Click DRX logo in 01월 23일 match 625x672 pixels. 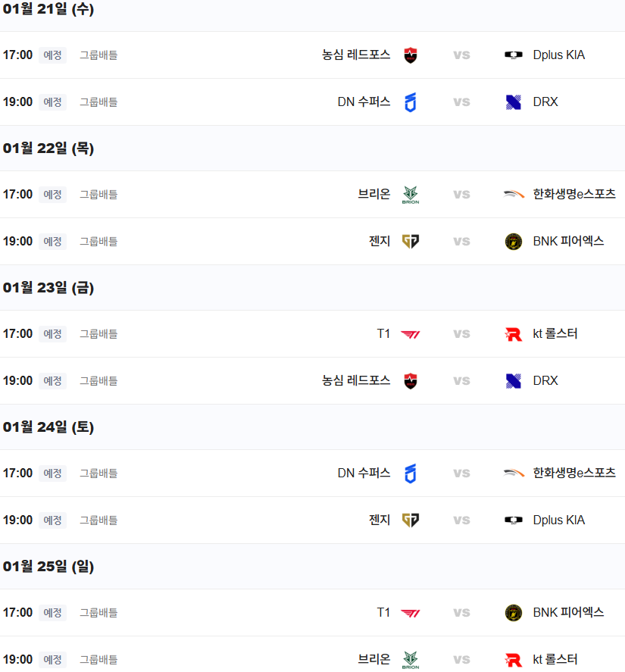[x=514, y=381]
